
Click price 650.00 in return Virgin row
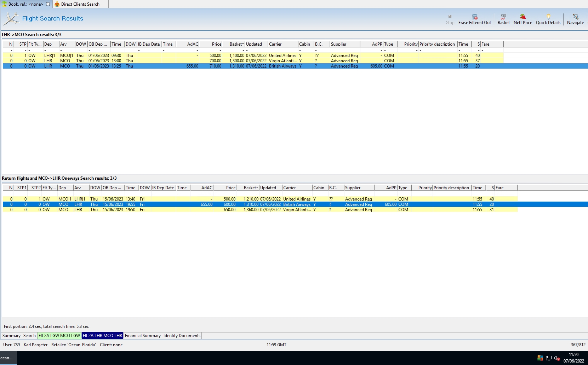pyautogui.click(x=229, y=210)
